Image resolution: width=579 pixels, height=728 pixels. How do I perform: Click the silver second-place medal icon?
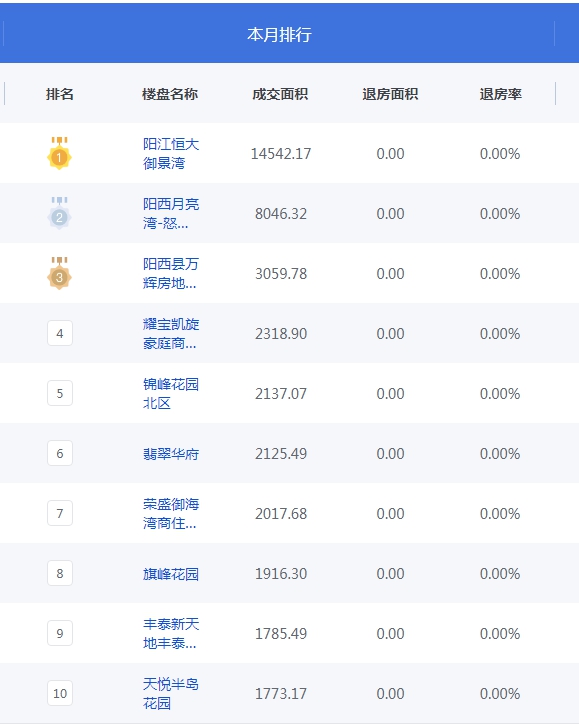coord(59,213)
